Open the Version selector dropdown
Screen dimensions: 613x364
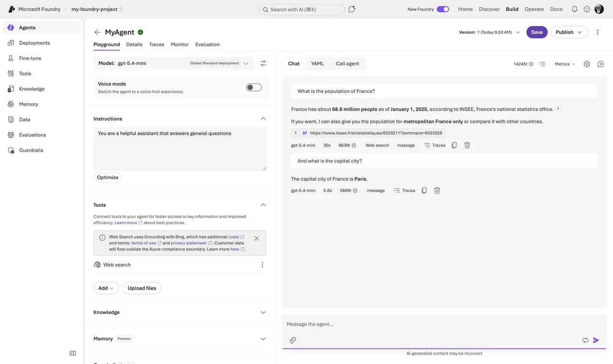pos(489,32)
